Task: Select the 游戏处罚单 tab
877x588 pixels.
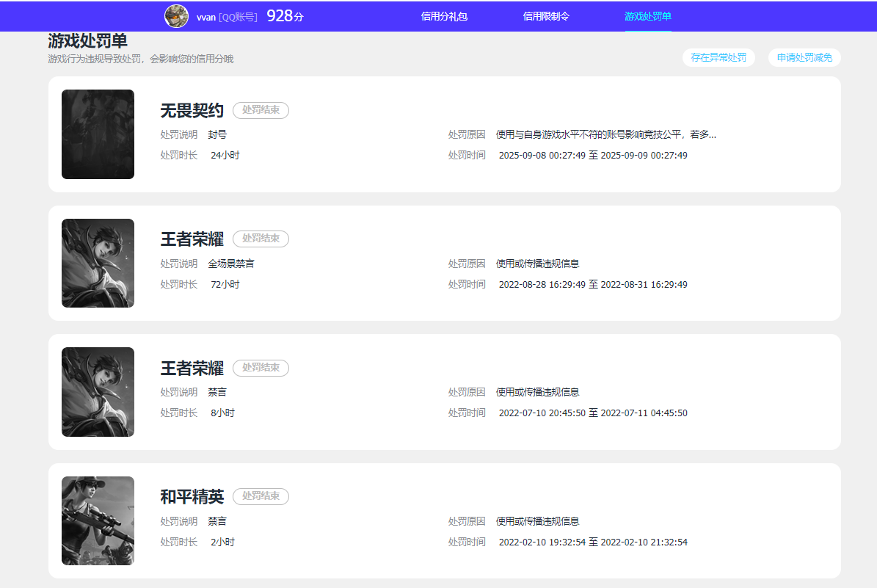Action: (647, 16)
